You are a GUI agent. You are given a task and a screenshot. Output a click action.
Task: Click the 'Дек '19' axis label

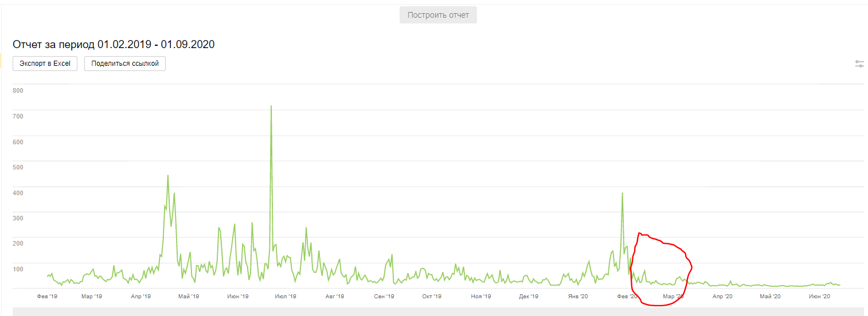(x=529, y=297)
